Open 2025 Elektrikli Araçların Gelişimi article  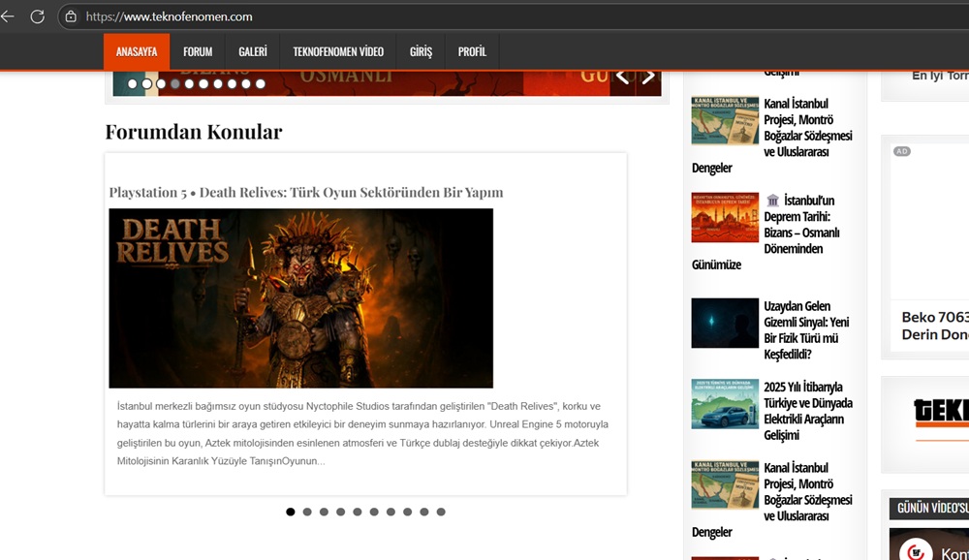tap(807, 411)
